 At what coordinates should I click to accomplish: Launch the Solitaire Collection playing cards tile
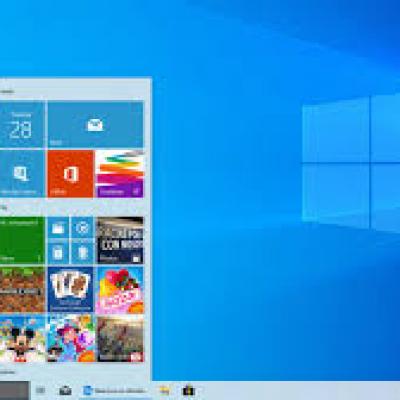pos(70,289)
